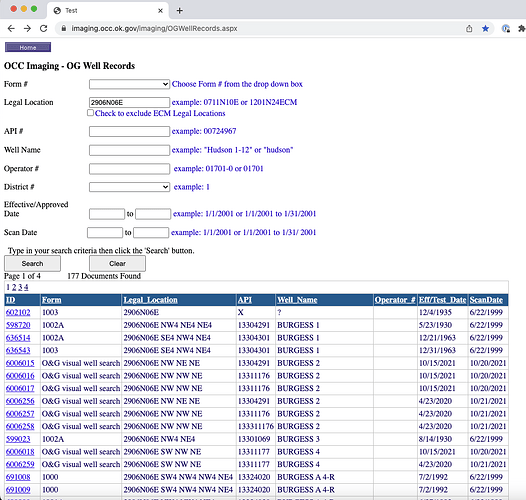Go to results page 2
Viewport: 526px width, 500px height.
[14, 287]
